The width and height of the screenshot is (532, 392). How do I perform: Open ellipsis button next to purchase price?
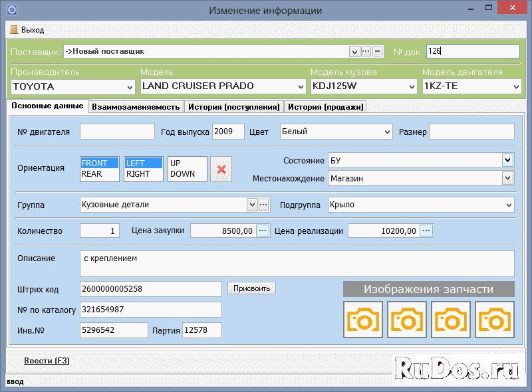(262, 231)
